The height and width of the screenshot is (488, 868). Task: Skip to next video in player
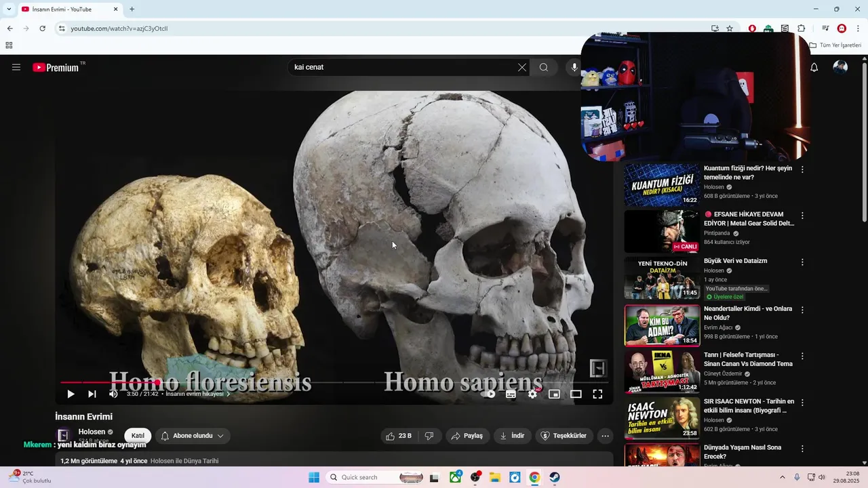92,394
